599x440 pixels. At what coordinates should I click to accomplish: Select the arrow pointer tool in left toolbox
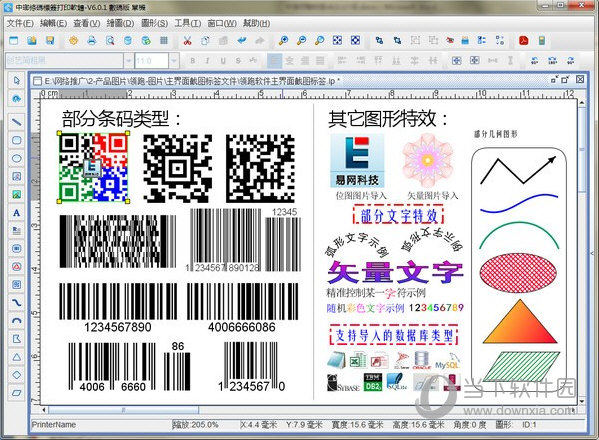pos(16,81)
